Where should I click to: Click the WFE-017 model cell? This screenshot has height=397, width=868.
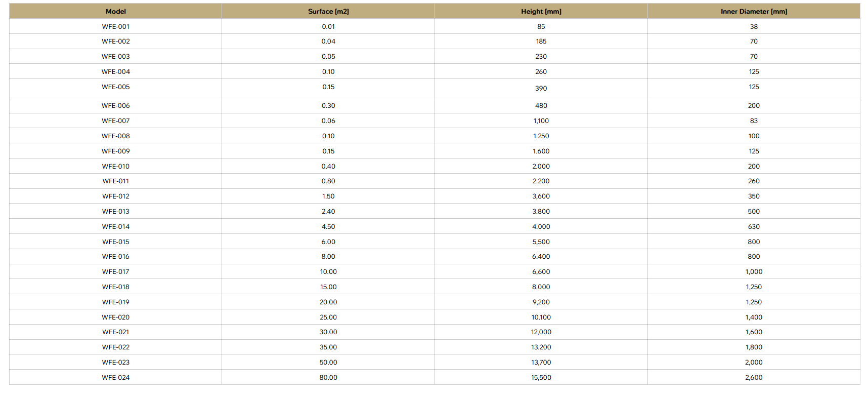pos(116,272)
